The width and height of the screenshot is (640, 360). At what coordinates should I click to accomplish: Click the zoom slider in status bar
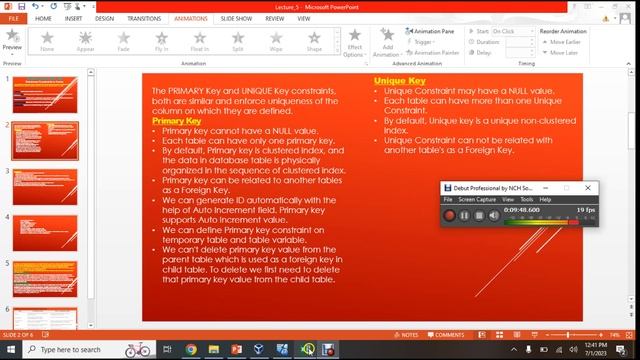[x=574, y=335]
